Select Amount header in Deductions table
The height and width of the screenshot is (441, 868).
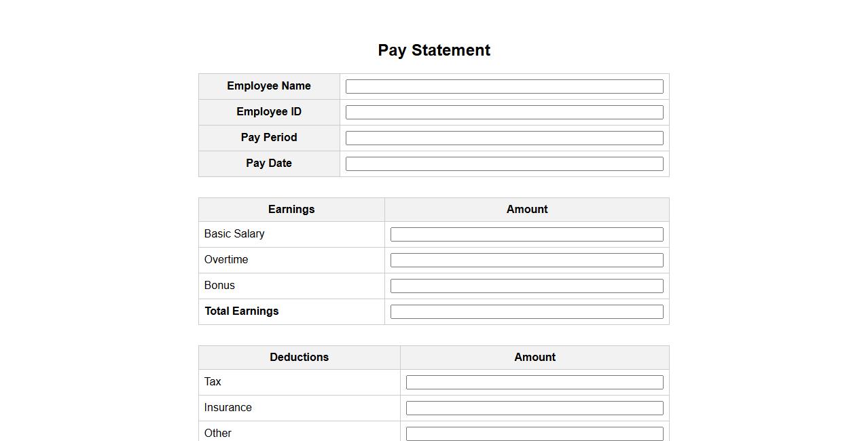click(535, 358)
